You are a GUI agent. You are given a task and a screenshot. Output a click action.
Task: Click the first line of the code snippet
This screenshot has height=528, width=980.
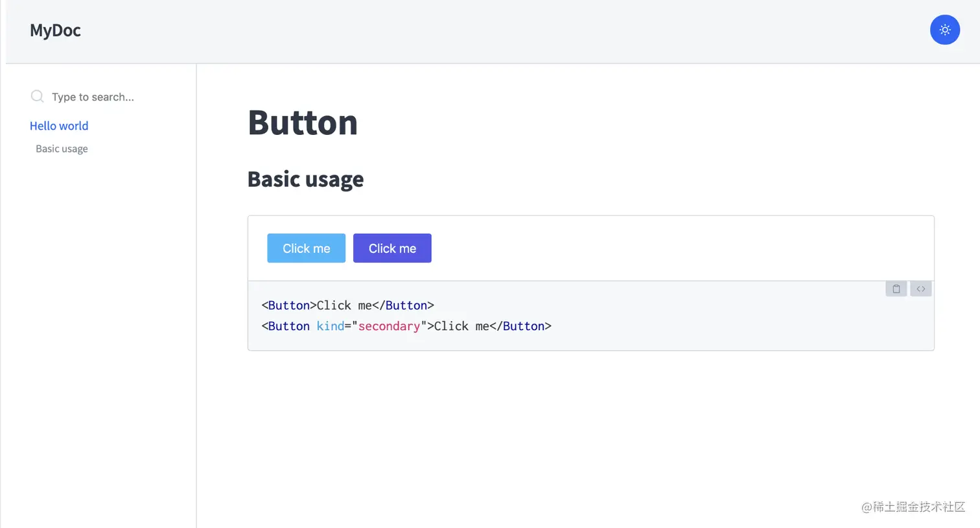[347, 306]
